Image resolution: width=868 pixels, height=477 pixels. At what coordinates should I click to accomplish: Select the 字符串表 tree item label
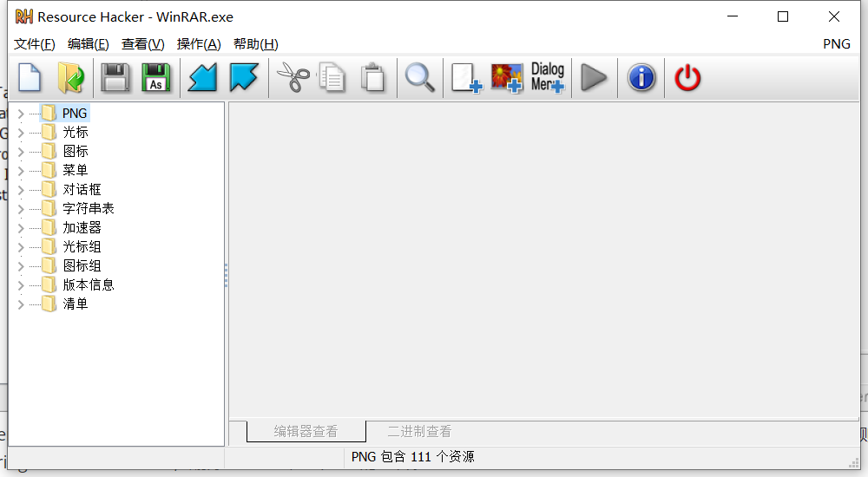89,209
